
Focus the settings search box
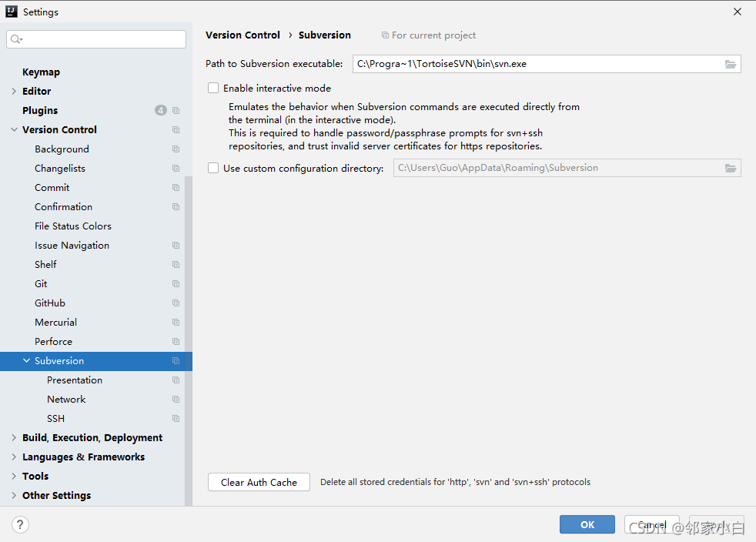tap(96, 39)
